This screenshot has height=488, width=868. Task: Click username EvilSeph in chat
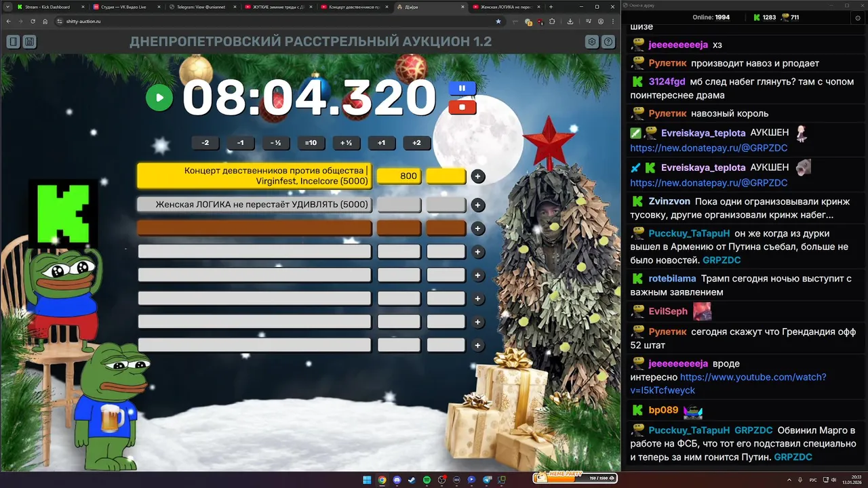[668, 311]
